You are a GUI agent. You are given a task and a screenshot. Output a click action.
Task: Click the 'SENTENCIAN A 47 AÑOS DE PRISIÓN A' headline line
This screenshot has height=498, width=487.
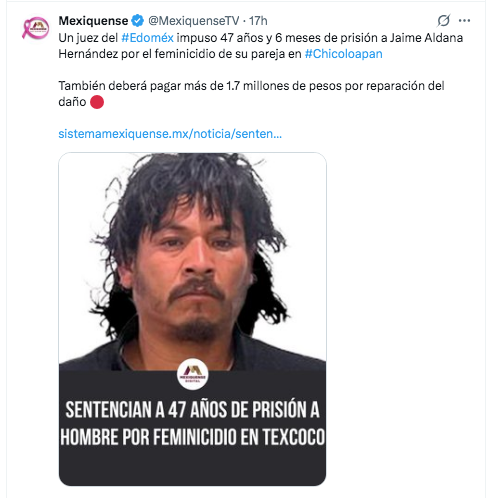[x=192, y=410]
